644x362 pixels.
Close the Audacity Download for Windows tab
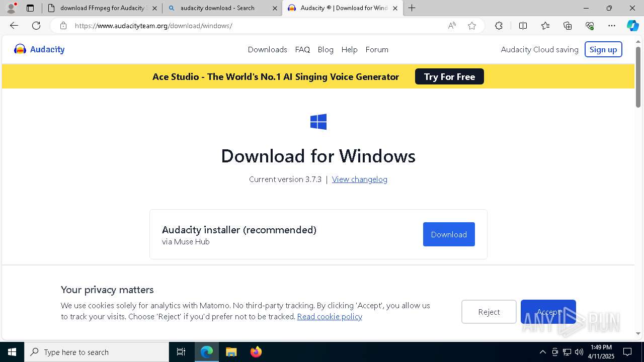click(x=395, y=8)
